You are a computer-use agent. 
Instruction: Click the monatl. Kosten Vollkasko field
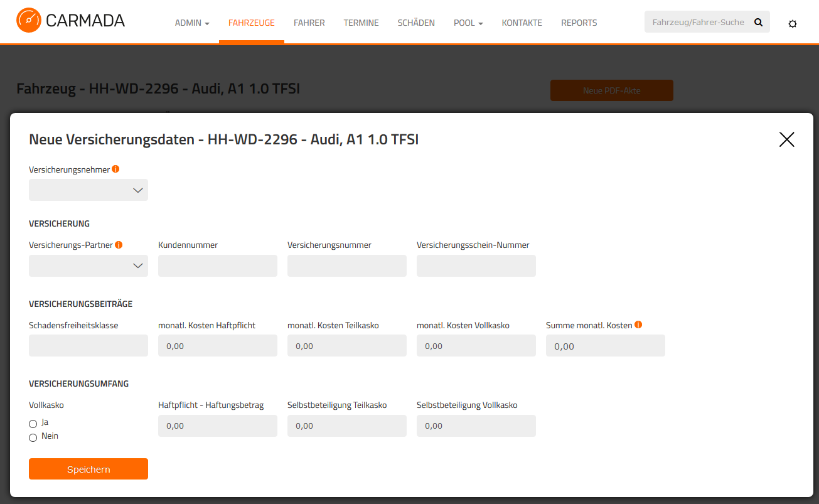pyautogui.click(x=476, y=345)
